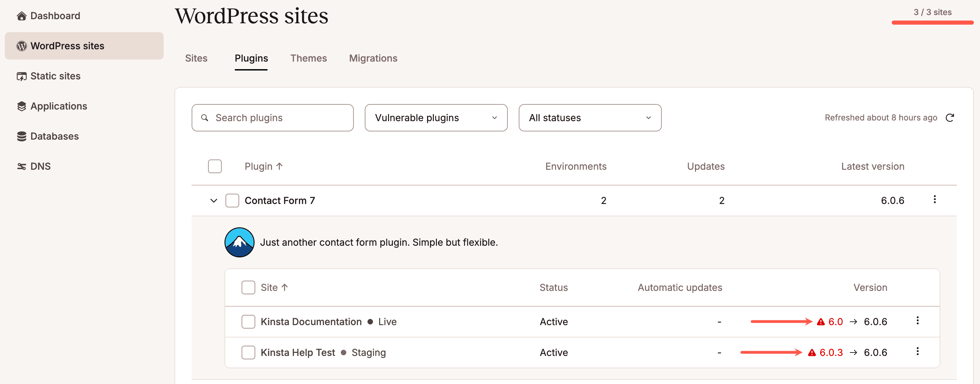This screenshot has width=980, height=384.
Task: Collapse the Contact Form 7 row
Action: point(214,201)
